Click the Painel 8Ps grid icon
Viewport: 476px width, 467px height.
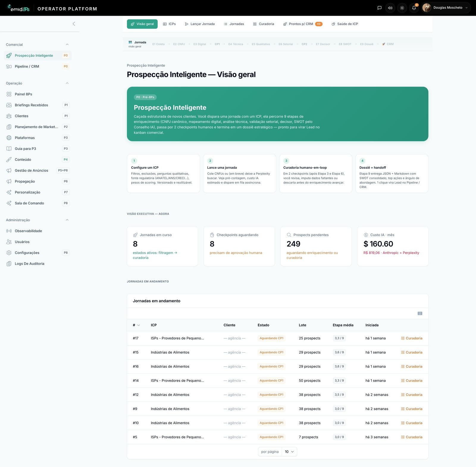pyautogui.click(x=9, y=94)
